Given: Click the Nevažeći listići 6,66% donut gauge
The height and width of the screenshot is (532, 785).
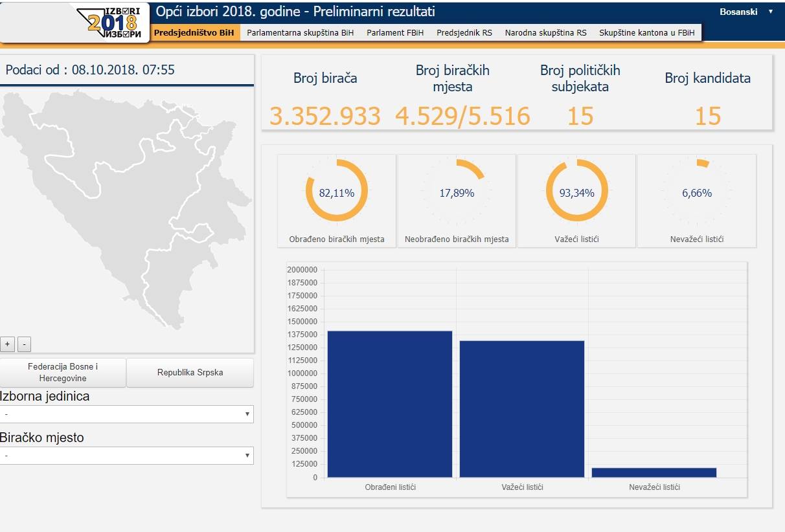Looking at the screenshot, I should (x=696, y=192).
